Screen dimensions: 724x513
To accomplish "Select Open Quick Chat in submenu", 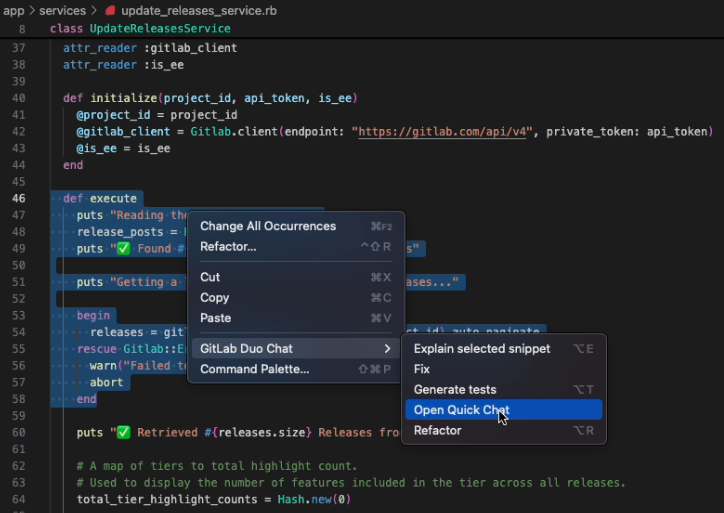I will [x=461, y=410].
